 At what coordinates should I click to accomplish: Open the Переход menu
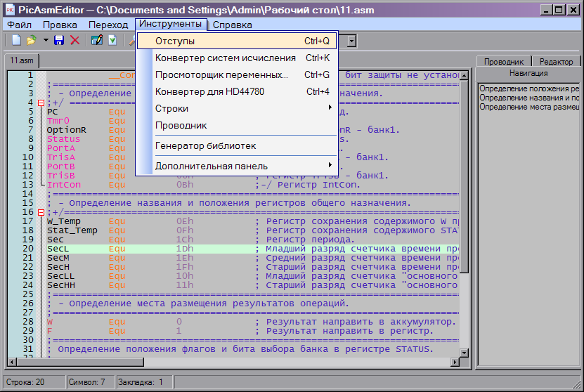pos(108,25)
